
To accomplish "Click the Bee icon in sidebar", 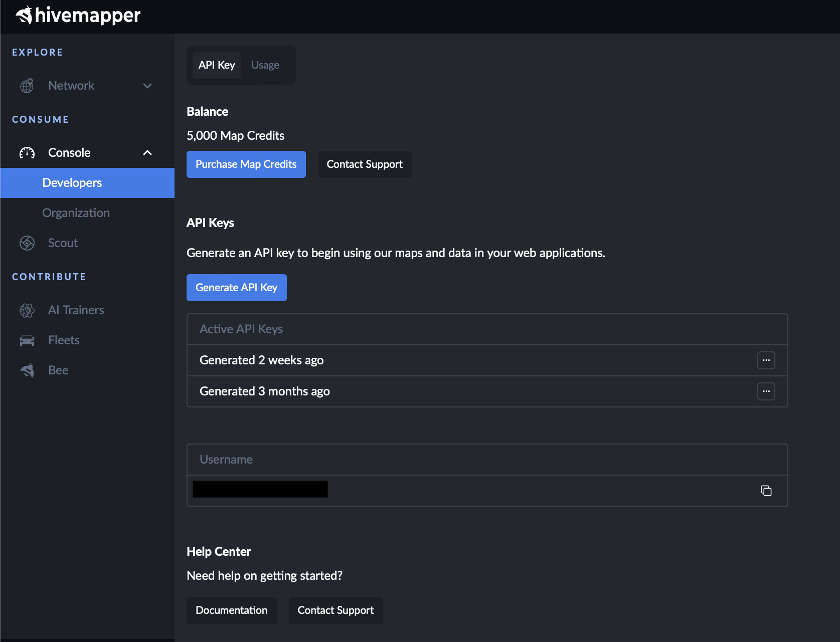I will pos(27,370).
